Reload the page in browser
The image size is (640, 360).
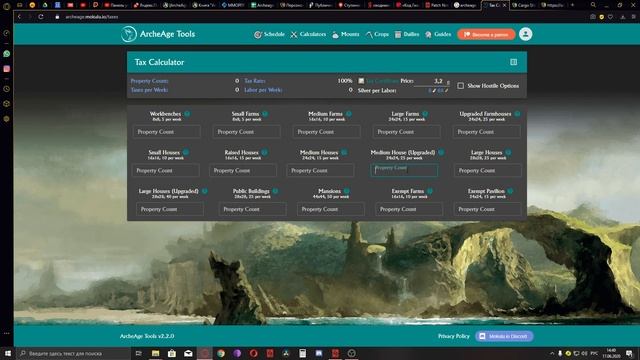coord(41,17)
